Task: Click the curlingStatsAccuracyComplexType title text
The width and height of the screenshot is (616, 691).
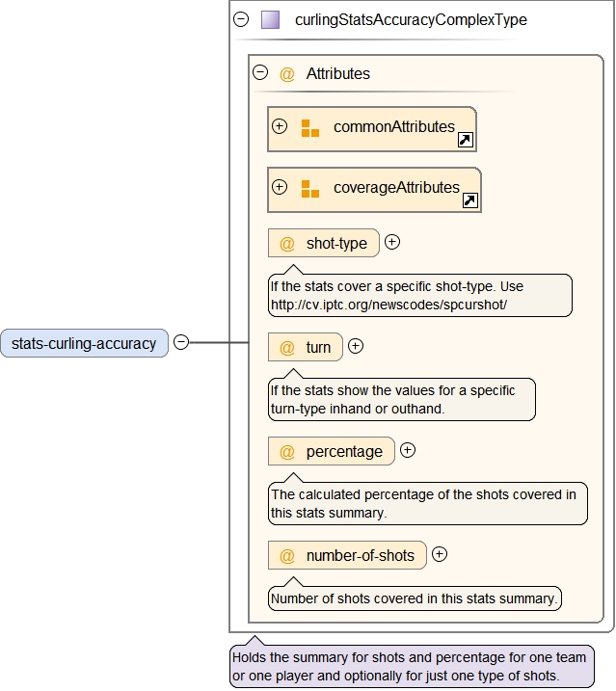Action: 411,19
